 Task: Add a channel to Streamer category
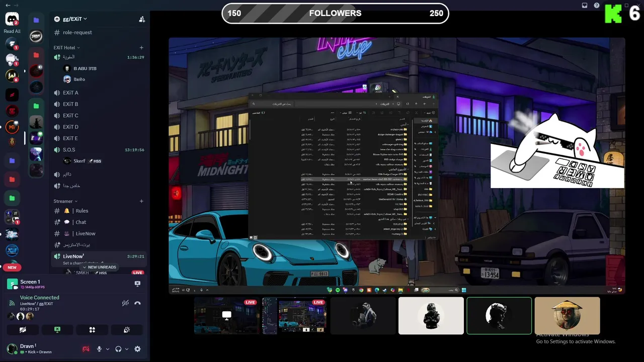(x=141, y=201)
